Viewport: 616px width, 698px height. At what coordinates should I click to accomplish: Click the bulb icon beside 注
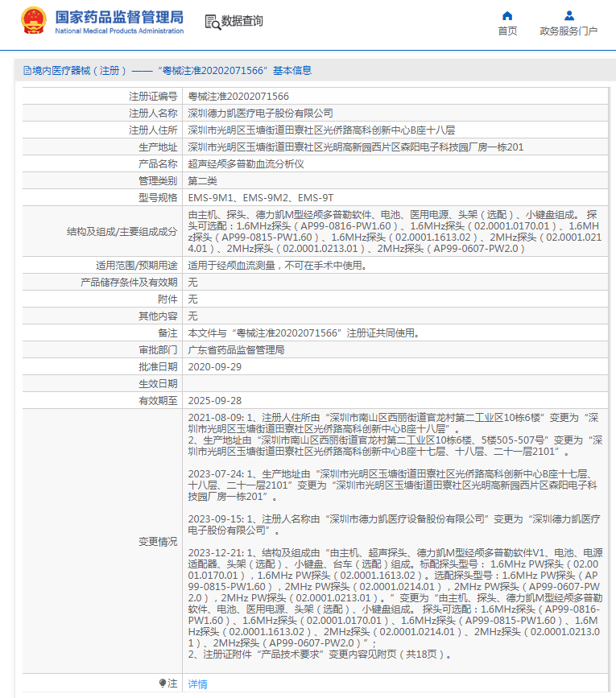click(163, 683)
